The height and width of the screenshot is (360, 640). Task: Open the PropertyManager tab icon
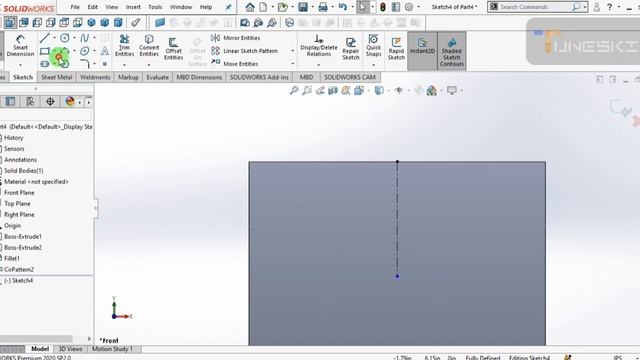point(10,101)
